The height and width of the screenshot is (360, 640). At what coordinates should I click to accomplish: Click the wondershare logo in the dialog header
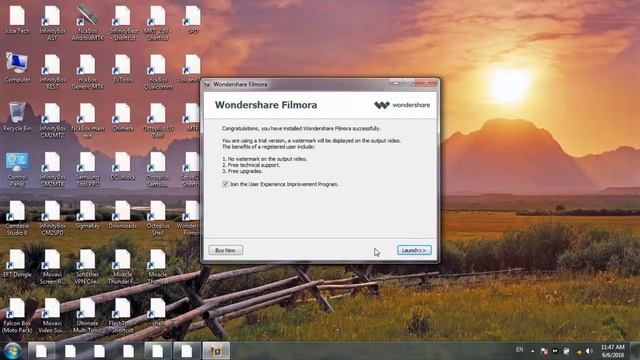tap(402, 105)
